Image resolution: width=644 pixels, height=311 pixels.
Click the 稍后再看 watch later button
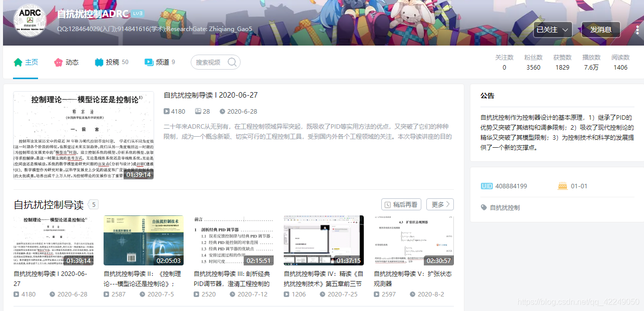coord(401,204)
